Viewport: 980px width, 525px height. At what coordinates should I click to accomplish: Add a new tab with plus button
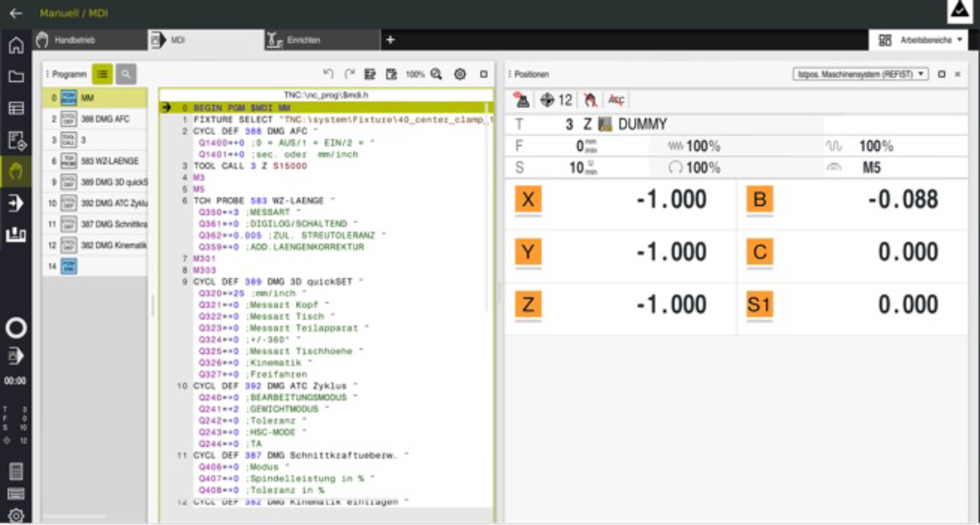point(389,40)
